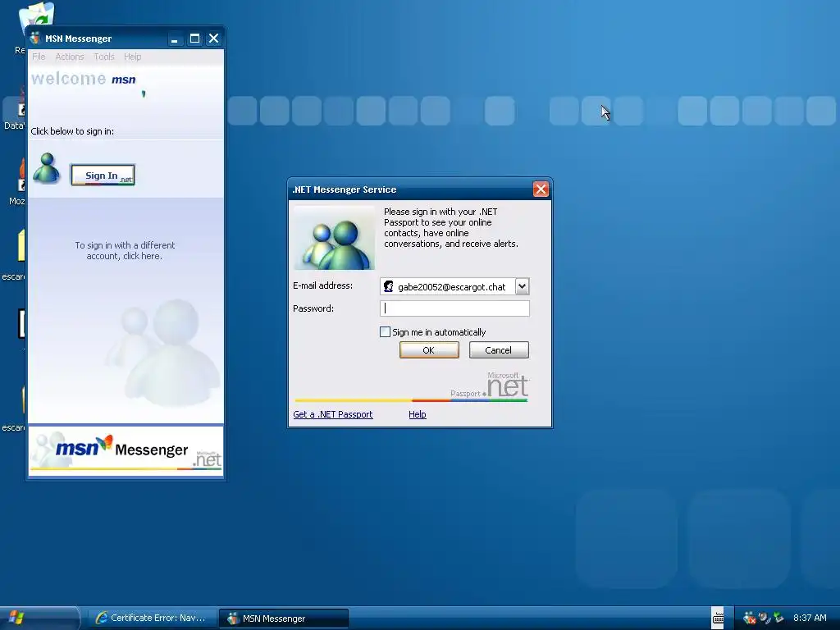Click the two-buddy Messenger picture in dialog

[x=335, y=238]
